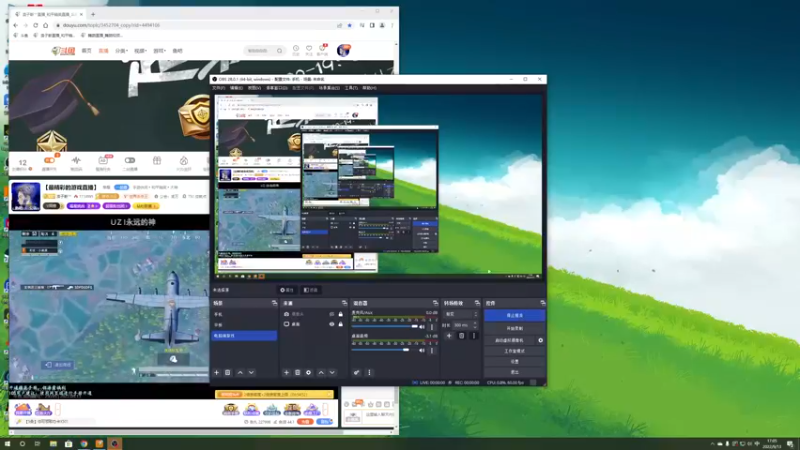Toggle lock on camera source row
Image resolution: width=800 pixels, height=450 pixels.
click(x=340, y=314)
